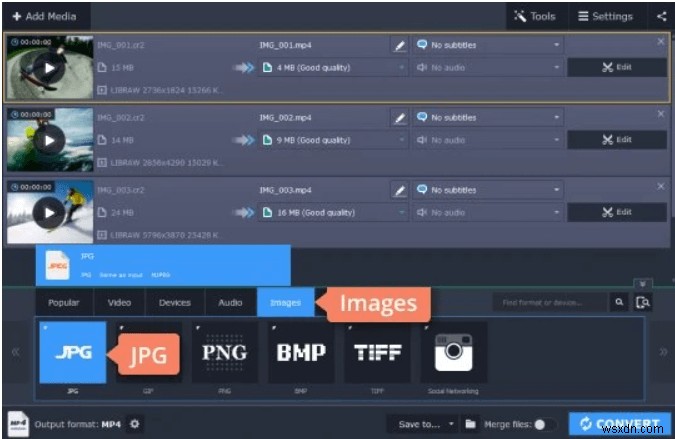675x439 pixels.
Task: Select the Social Networking camera icon
Action: 453,352
